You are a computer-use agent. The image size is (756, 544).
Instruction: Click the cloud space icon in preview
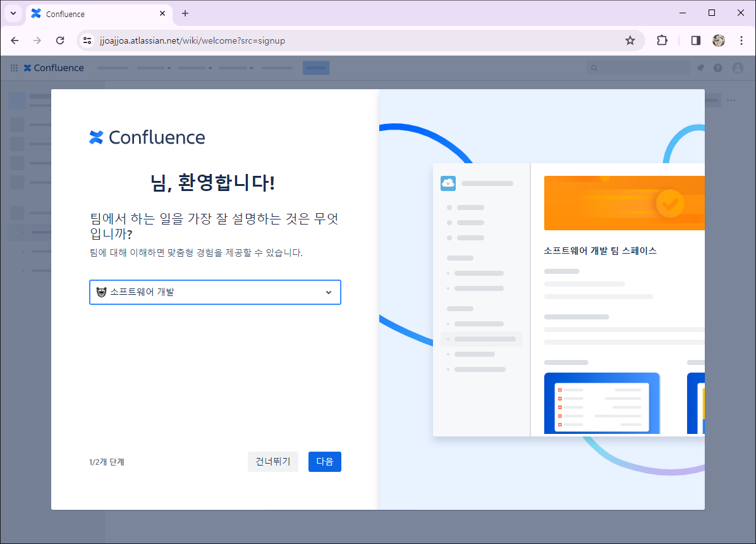click(x=448, y=183)
